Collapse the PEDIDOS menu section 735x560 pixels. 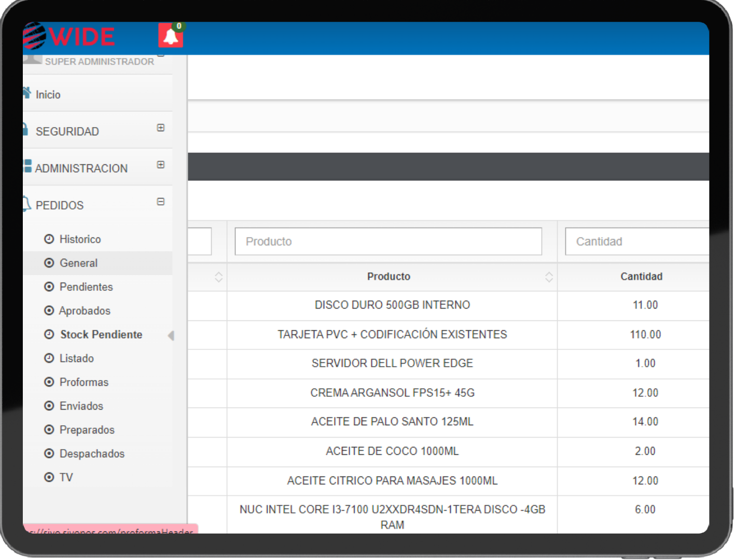[161, 202]
